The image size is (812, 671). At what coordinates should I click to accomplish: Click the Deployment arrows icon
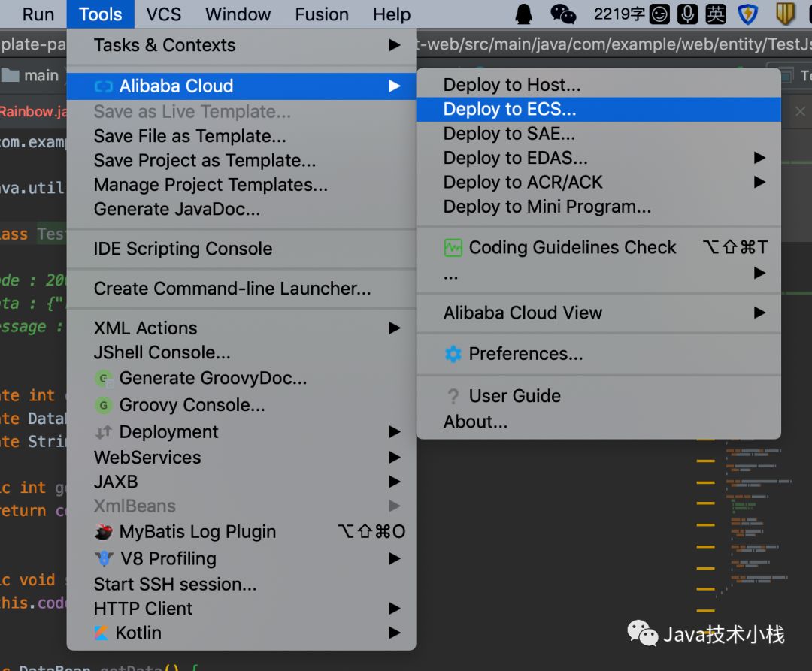coord(104,431)
